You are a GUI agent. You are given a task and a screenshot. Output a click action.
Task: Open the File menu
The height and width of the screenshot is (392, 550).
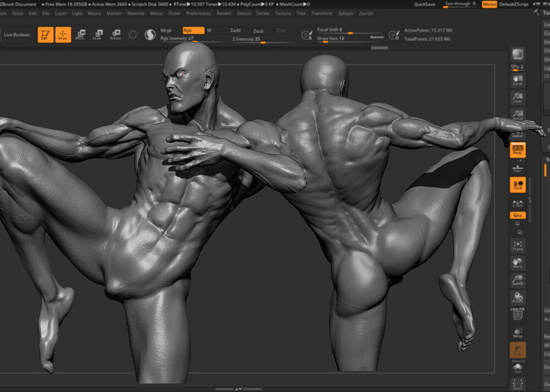coord(46,13)
